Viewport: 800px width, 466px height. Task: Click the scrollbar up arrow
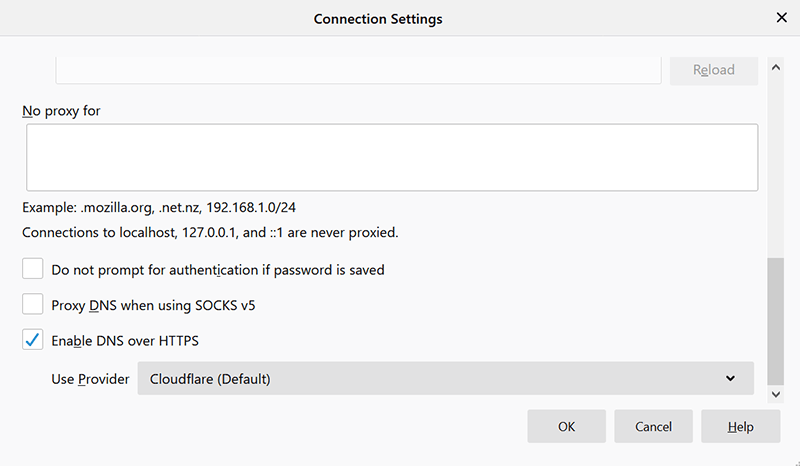pyautogui.click(x=775, y=67)
